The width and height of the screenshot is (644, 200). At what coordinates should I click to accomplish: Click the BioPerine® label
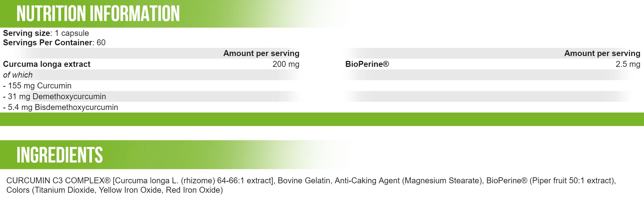pyautogui.click(x=367, y=64)
